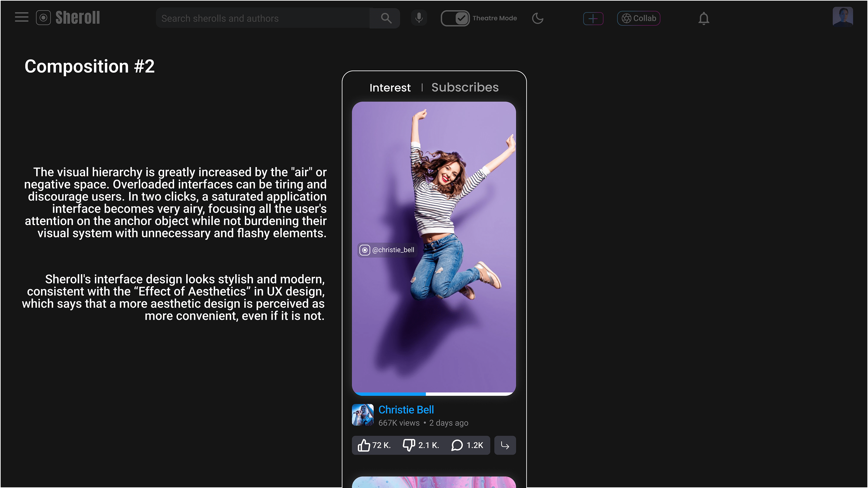Seek on the video progress bar
The image size is (868, 488).
pyautogui.click(x=434, y=394)
